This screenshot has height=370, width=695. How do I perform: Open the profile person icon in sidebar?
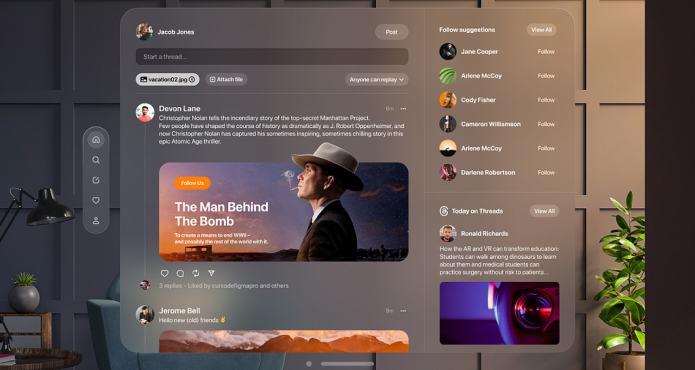(96, 220)
